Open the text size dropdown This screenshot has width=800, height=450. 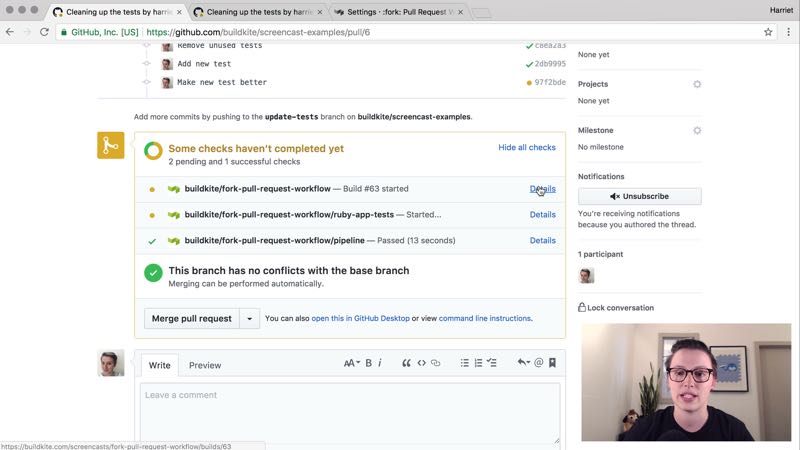351,363
